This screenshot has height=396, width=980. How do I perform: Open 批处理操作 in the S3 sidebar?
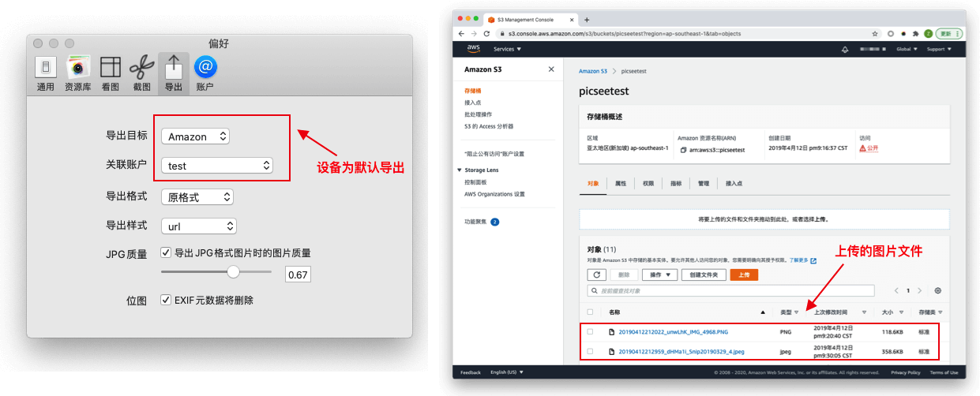pyautogui.click(x=478, y=114)
